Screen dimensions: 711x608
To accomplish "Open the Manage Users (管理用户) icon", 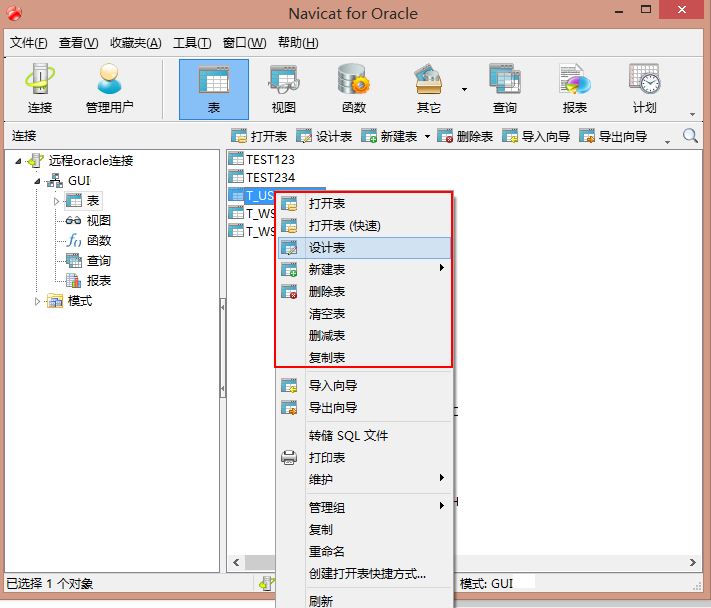I will (109, 89).
